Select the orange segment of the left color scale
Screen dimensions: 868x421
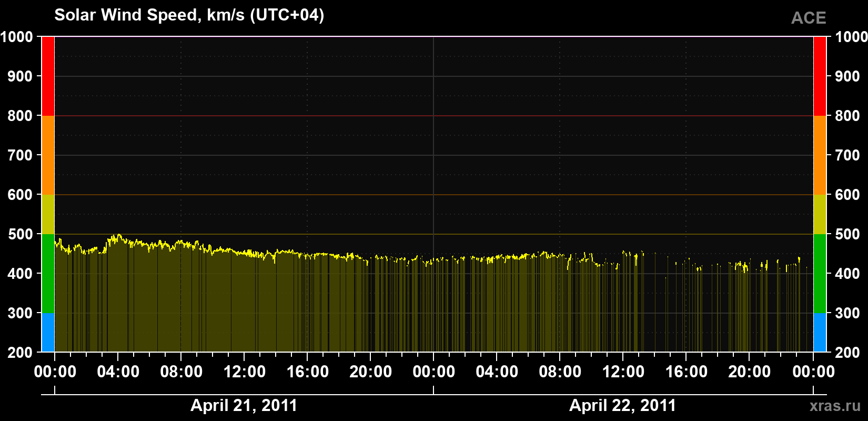coord(48,155)
